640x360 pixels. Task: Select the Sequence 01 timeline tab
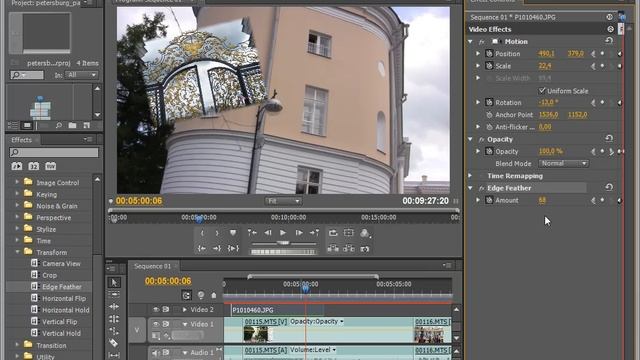[x=153, y=266]
